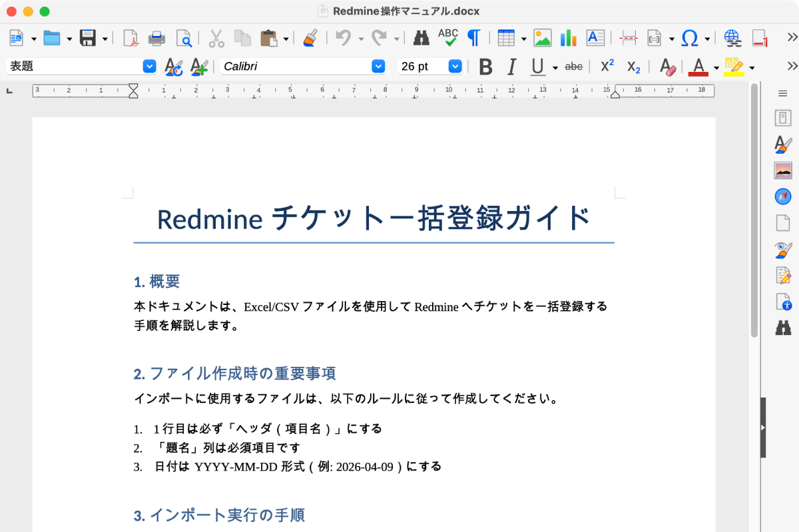Insert a chart from the toolbar
The width and height of the screenshot is (799, 532).
coord(568,38)
